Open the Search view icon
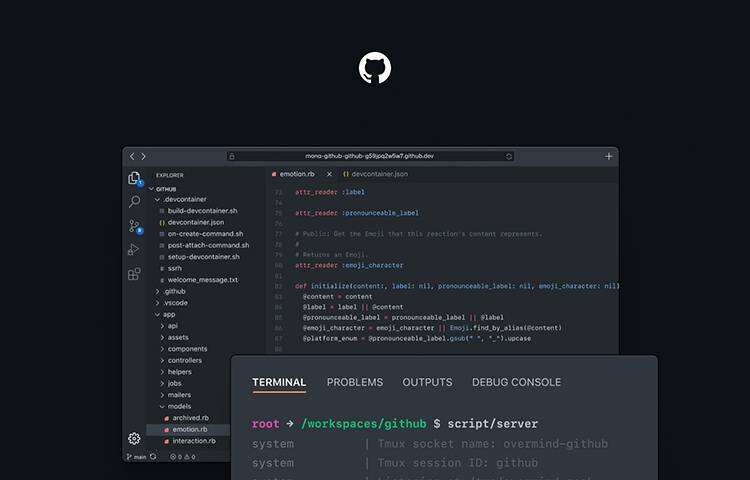This screenshot has height=480, width=750. (x=134, y=202)
